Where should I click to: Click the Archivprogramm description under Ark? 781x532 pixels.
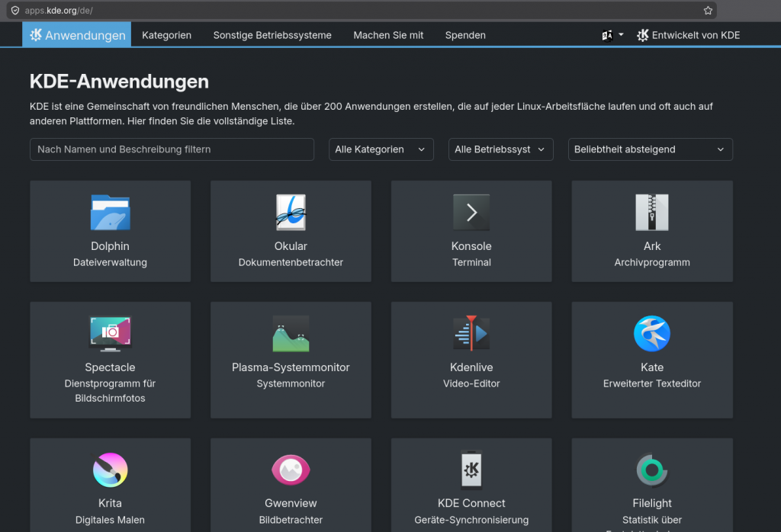coord(652,262)
